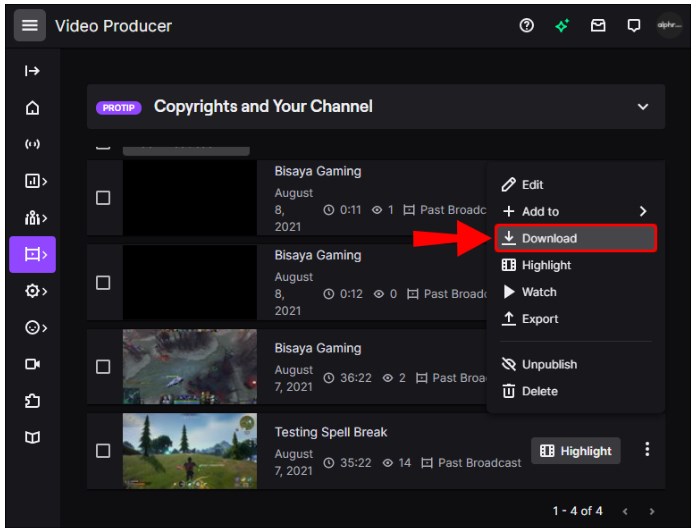
Task: Open Extensions puzzle icon in sidebar
Action: [32, 401]
